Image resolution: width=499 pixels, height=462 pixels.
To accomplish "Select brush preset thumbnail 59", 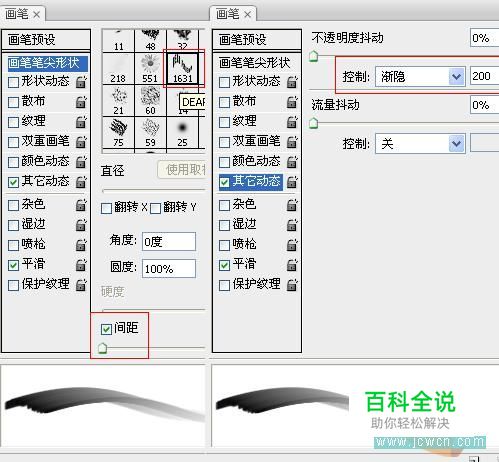I will 150,133.
